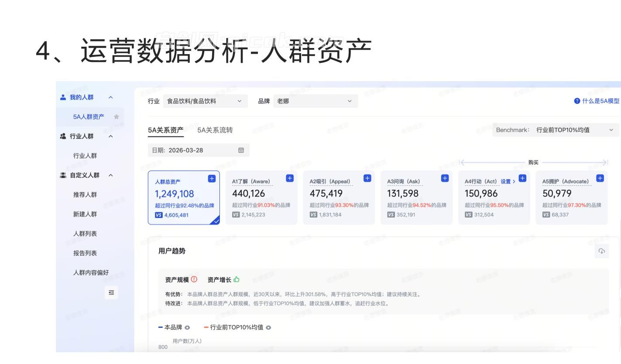
Task: Click plus icon on A4行动 card
Action: (x=522, y=178)
